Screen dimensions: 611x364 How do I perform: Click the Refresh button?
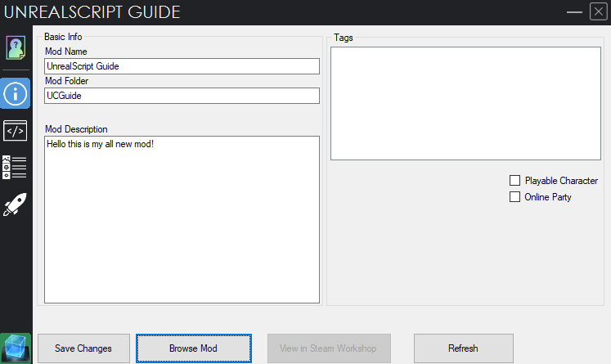pos(463,348)
